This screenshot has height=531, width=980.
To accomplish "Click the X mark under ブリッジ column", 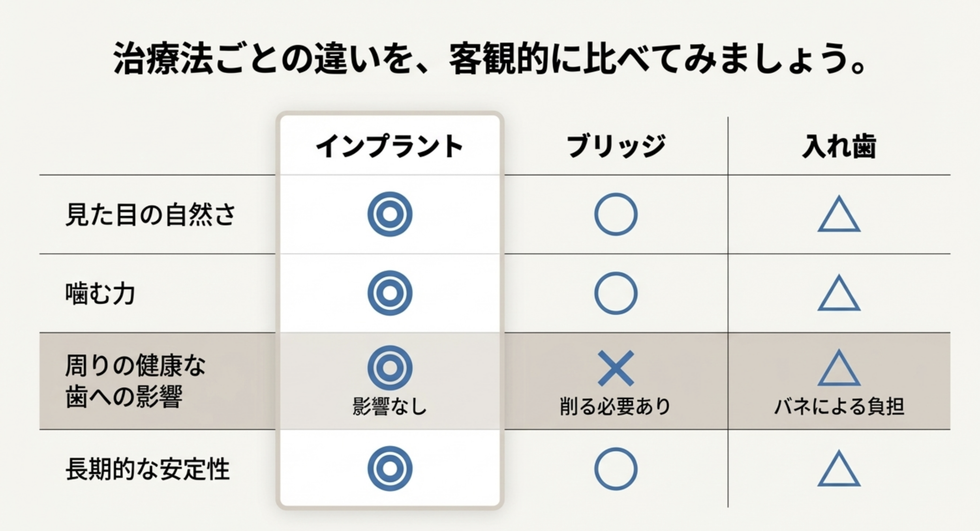I will point(616,368).
